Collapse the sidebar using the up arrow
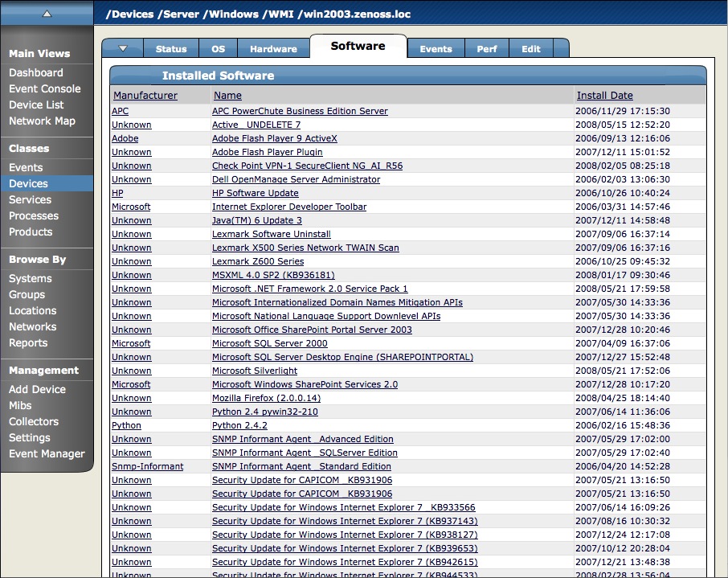 tap(47, 14)
